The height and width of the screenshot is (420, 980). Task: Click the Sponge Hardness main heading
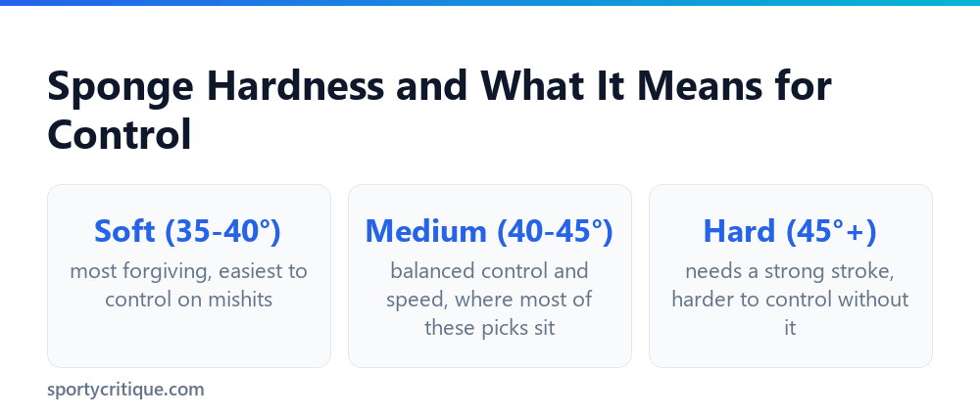(x=439, y=111)
